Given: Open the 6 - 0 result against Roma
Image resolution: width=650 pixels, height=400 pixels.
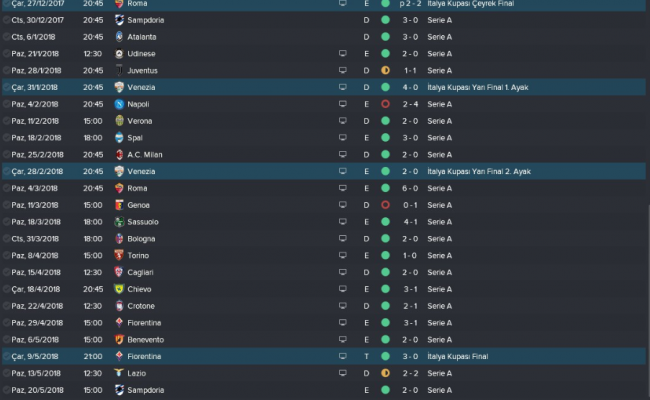Looking at the screenshot, I should coord(410,188).
